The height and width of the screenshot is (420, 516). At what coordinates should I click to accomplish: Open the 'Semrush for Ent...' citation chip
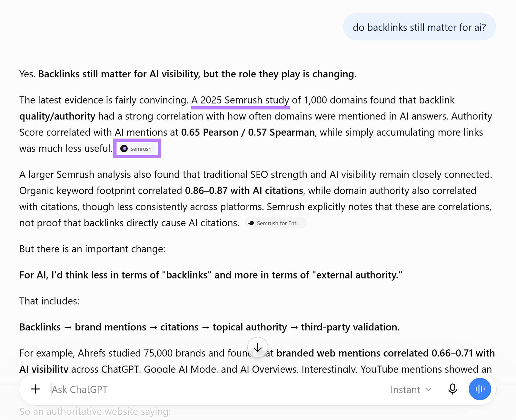point(276,223)
